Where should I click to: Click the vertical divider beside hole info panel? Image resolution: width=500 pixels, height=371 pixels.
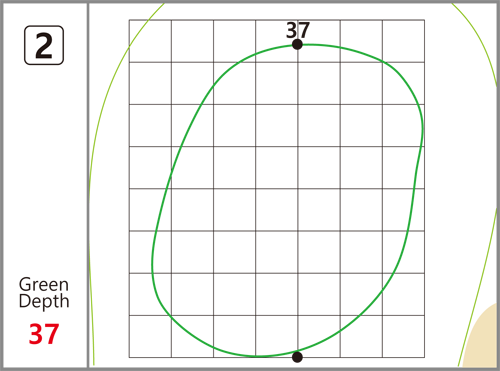[x=88, y=185]
